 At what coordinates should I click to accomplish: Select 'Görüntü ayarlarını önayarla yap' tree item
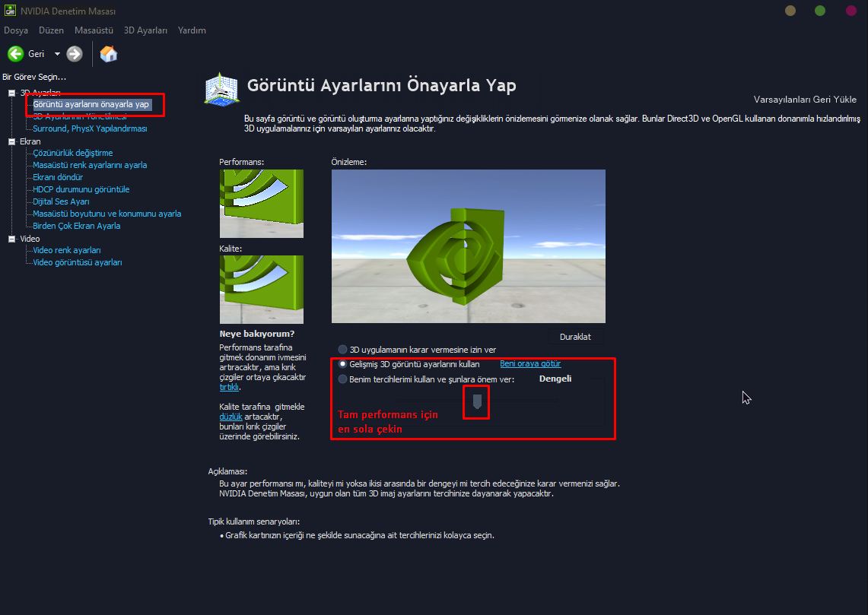[x=91, y=104]
